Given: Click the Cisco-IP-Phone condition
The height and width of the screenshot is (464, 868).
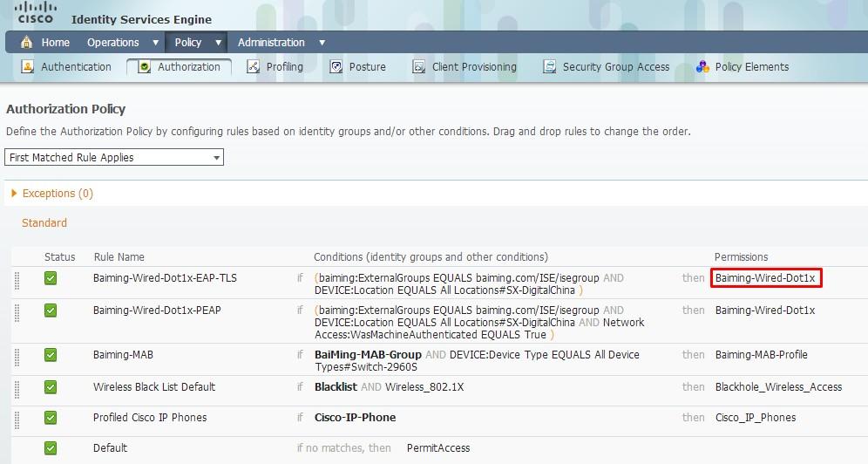Looking at the screenshot, I should (356, 418).
